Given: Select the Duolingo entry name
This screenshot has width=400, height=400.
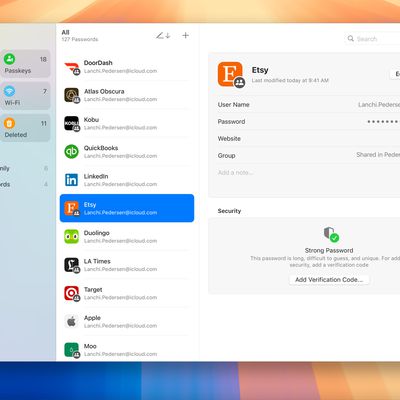Looking at the screenshot, I should pos(97,233).
